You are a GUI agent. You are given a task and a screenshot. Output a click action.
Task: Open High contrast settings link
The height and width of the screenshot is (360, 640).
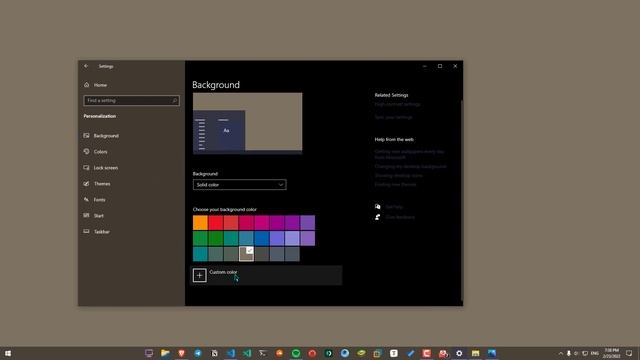click(x=397, y=104)
